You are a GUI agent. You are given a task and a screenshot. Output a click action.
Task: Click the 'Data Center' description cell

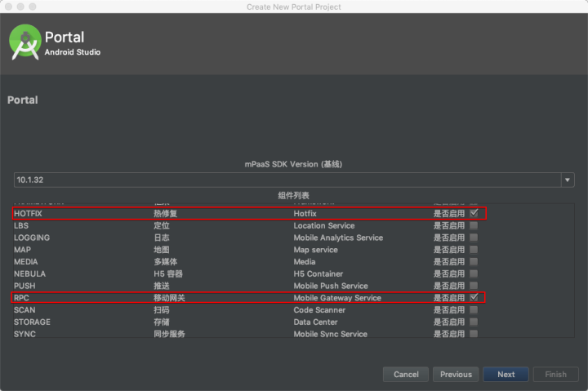click(x=315, y=322)
